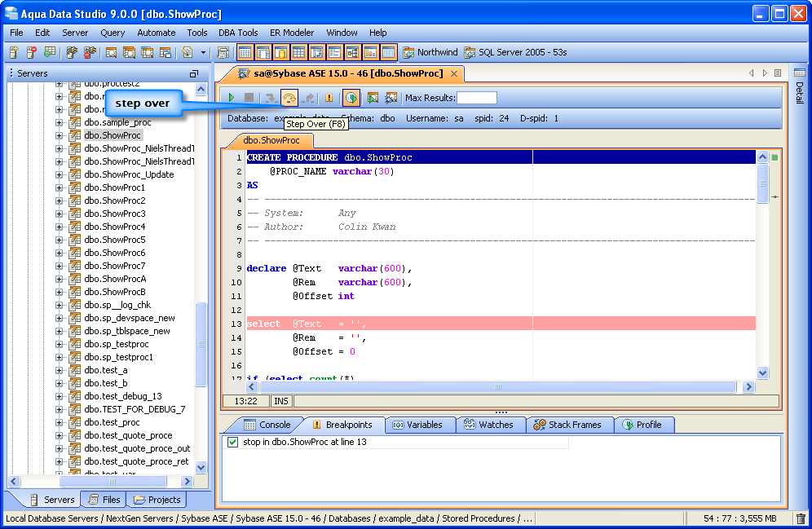This screenshot has height=529, width=812.
Task: Expand the dbo.ShowProcA tree node
Action: 59,279
